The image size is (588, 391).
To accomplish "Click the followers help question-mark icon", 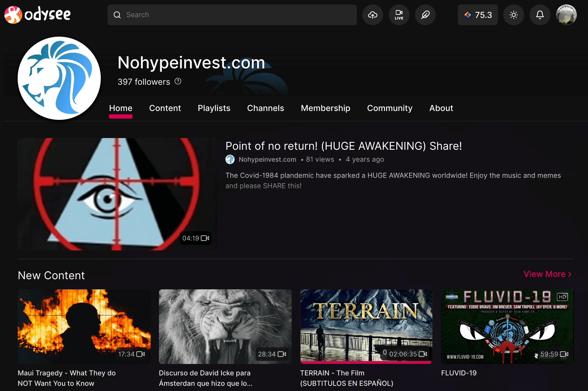I will click(178, 81).
